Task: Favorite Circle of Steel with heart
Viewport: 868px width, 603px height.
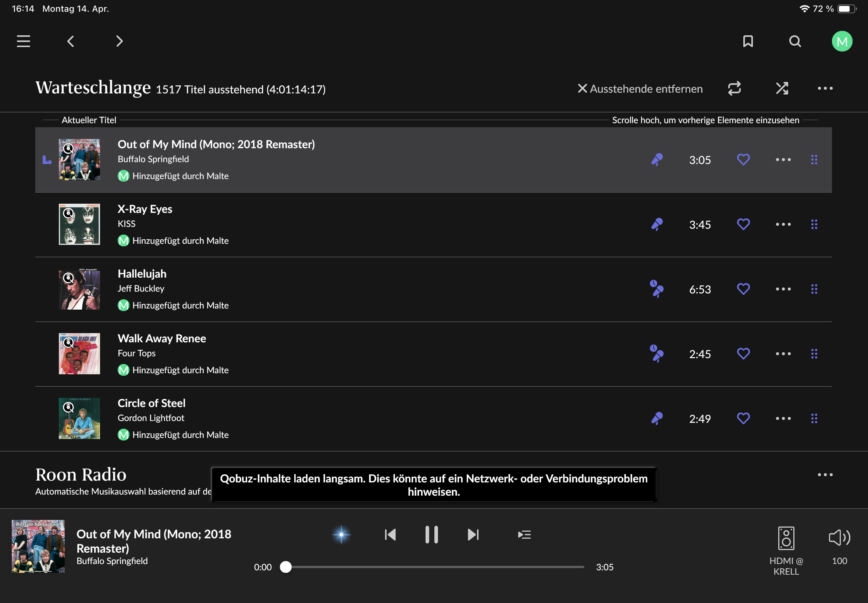Action: (743, 418)
